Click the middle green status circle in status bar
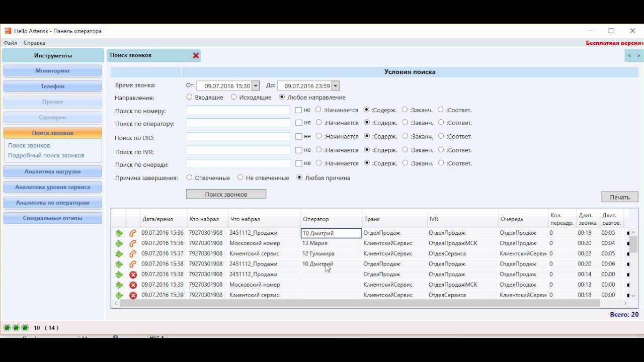This screenshot has height=362, width=644. [16, 328]
